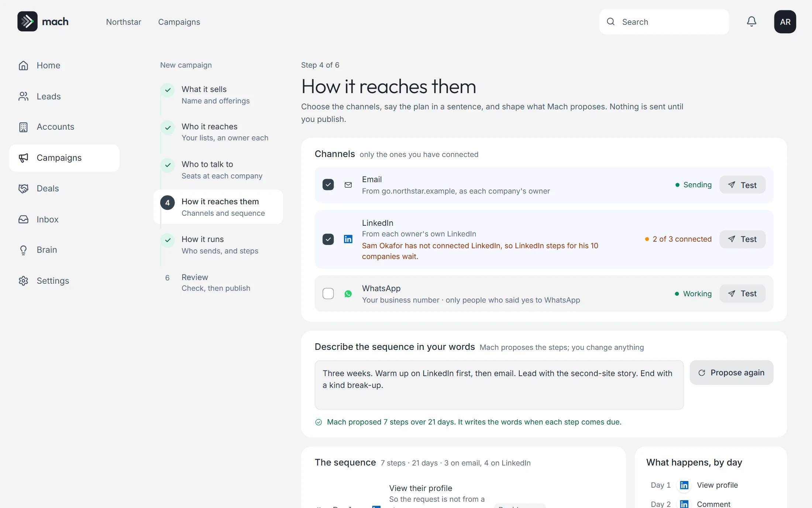Enable the WhatsApp channel checkbox
The image size is (812, 508).
[x=328, y=294]
